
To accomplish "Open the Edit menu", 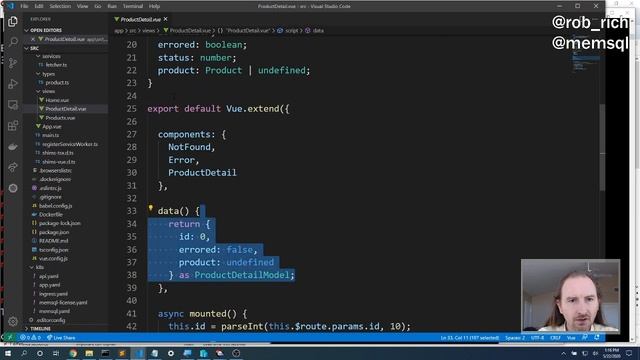I will 39,6.
